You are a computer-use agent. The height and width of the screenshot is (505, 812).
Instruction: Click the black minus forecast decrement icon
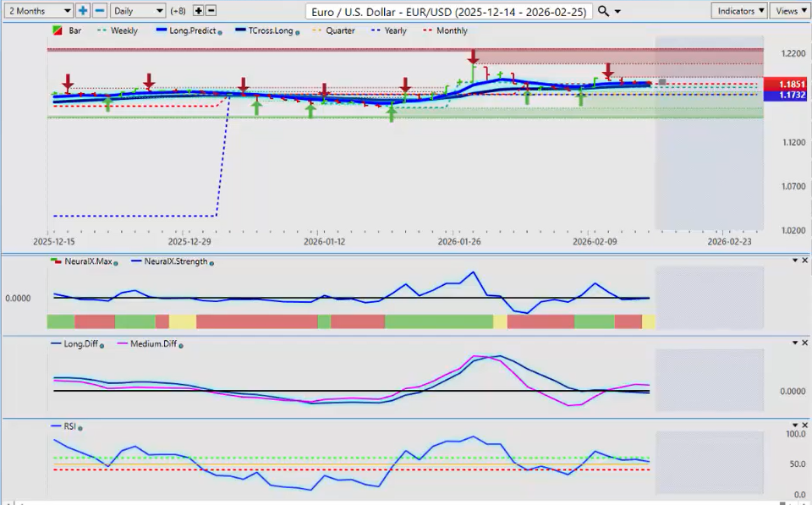211,11
